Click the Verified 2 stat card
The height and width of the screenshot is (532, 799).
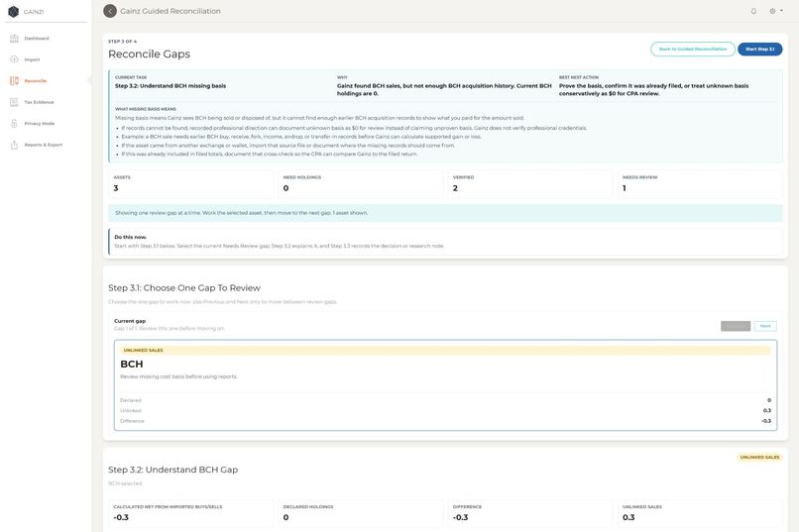[x=530, y=184]
